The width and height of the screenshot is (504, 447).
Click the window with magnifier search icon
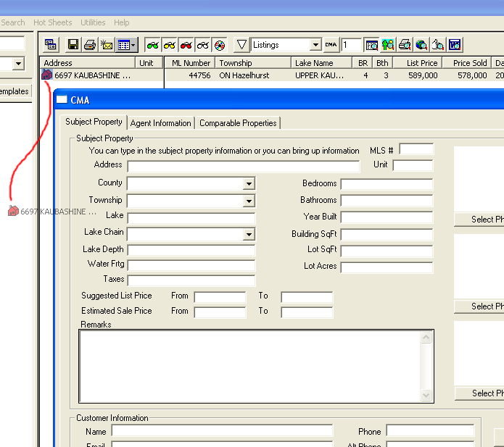(371, 45)
